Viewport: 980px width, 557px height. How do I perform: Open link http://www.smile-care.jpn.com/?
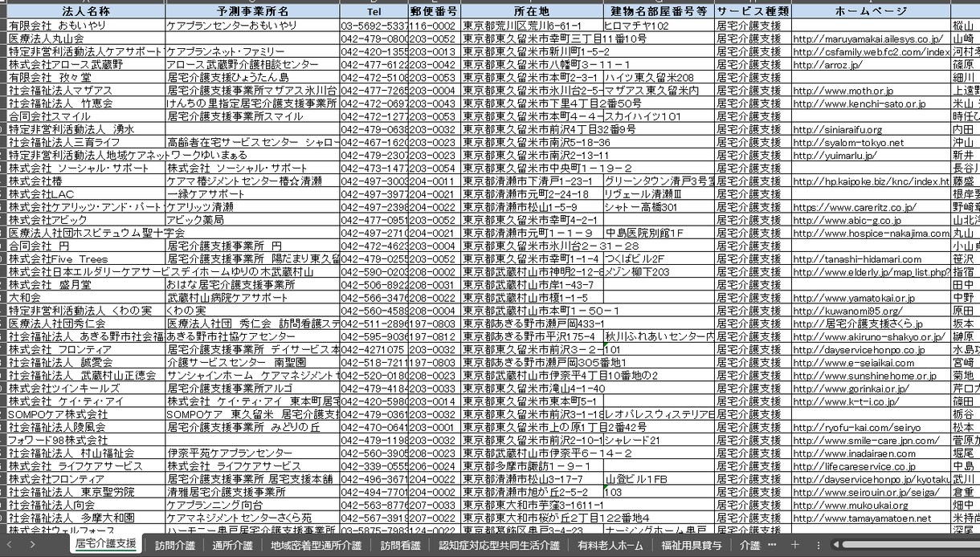(865, 441)
